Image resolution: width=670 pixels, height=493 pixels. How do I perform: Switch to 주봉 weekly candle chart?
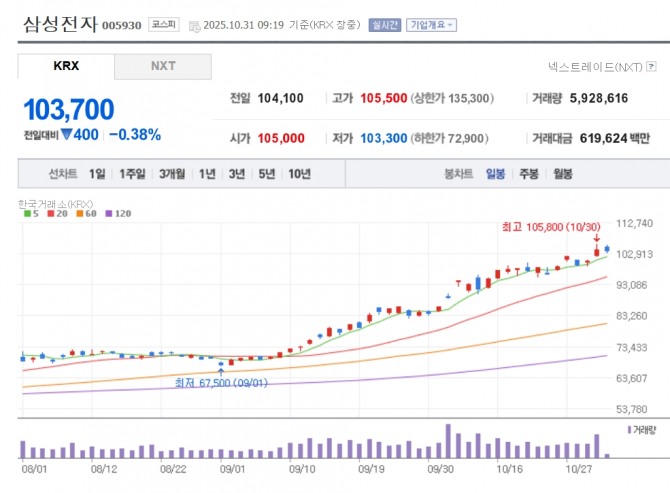pyautogui.click(x=528, y=174)
